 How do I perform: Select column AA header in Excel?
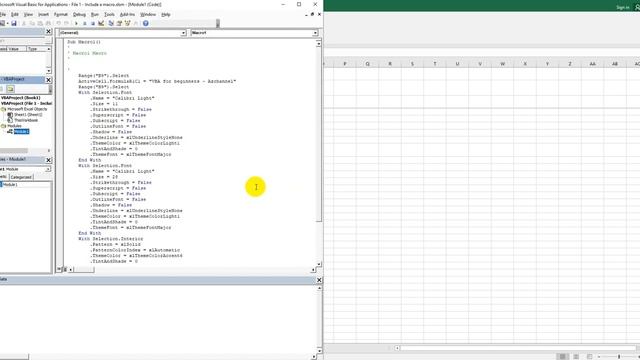point(592,64)
